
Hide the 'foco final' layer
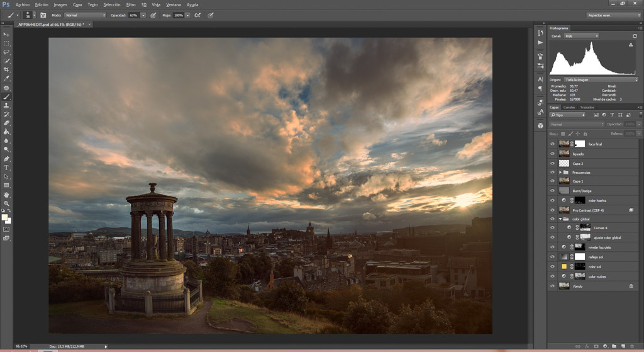552,144
